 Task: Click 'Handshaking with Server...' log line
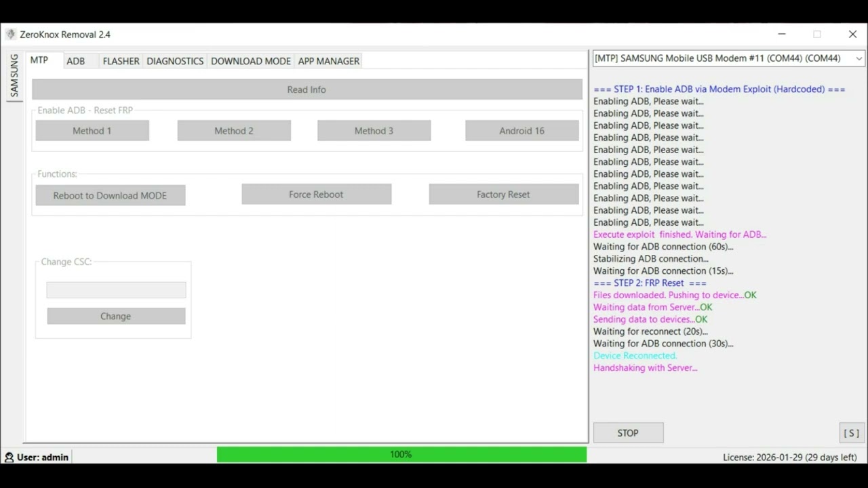click(x=646, y=368)
